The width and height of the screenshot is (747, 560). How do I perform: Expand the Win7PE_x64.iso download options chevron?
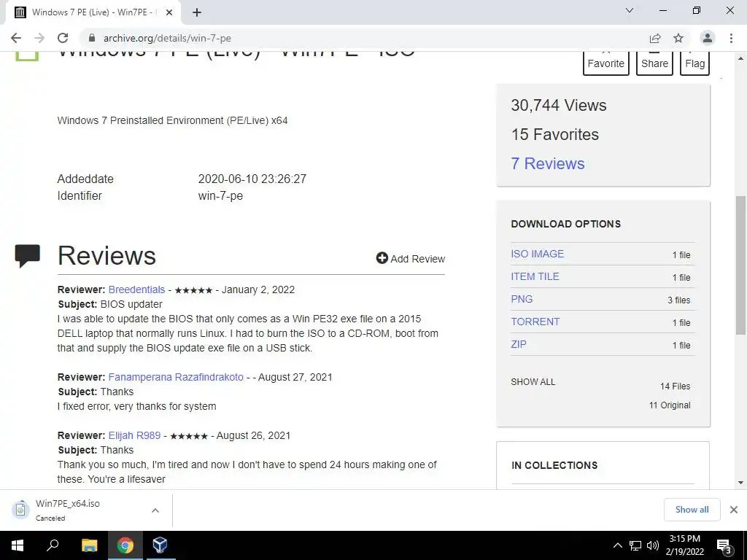pyautogui.click(x=155, y=510)
